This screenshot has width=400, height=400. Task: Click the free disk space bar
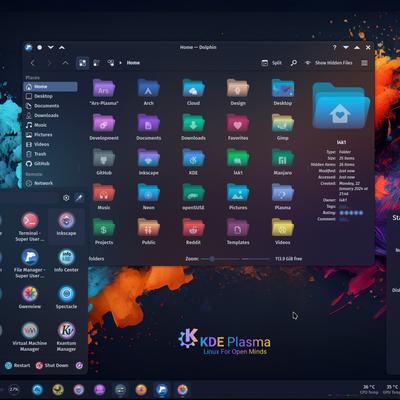256,259
